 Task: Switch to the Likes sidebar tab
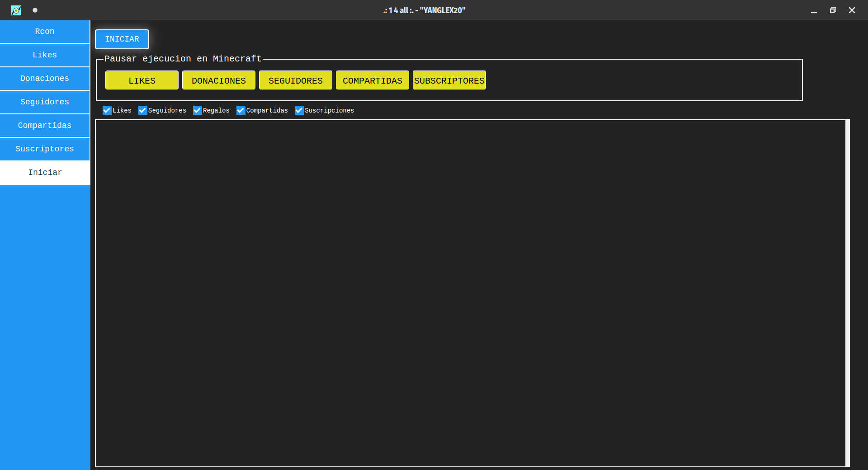(45, 55)
